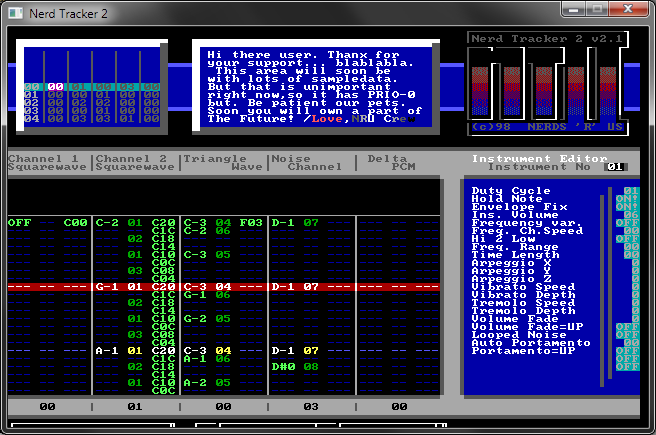Image resolution: width=656 pixels, height=435 pixels.
Task: Toggle Volume Fade=UP OFF setting
Action: (627, 327)
